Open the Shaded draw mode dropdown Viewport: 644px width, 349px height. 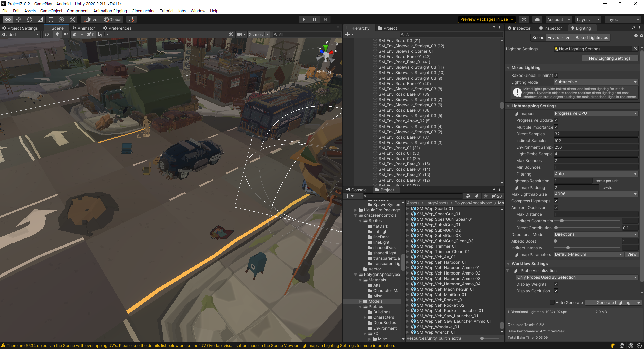[20, 34]
